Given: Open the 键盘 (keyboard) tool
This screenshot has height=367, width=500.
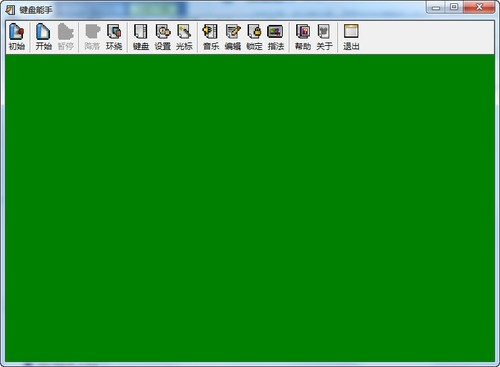Looking at the screenshot, I should tap(141, 37).
